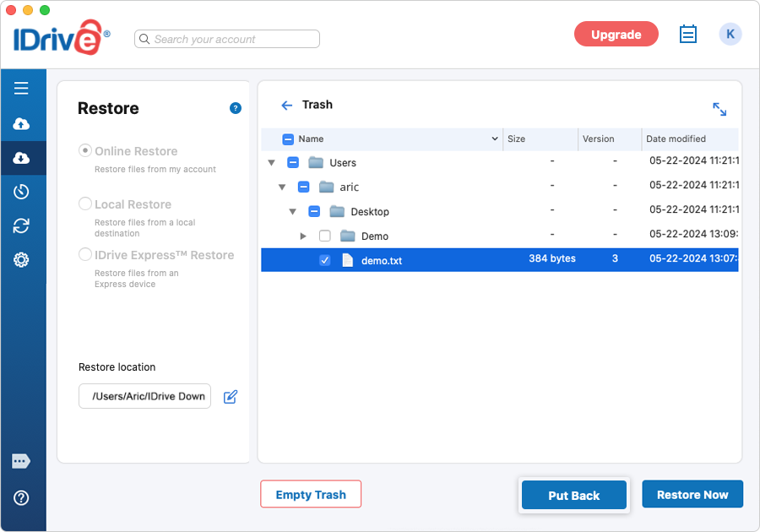Toggle the aric folder checkbox
The height and width of the screenshot is (532, 760).
coord(304,187)
